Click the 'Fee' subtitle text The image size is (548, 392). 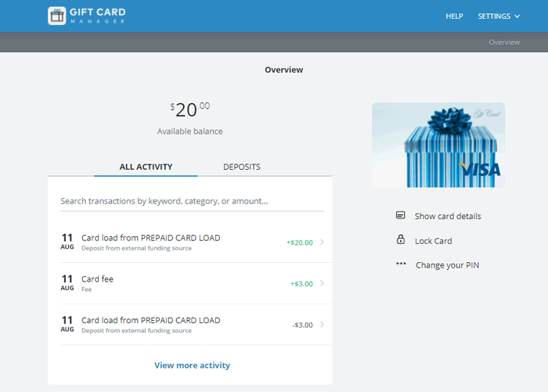coord(87,290)
